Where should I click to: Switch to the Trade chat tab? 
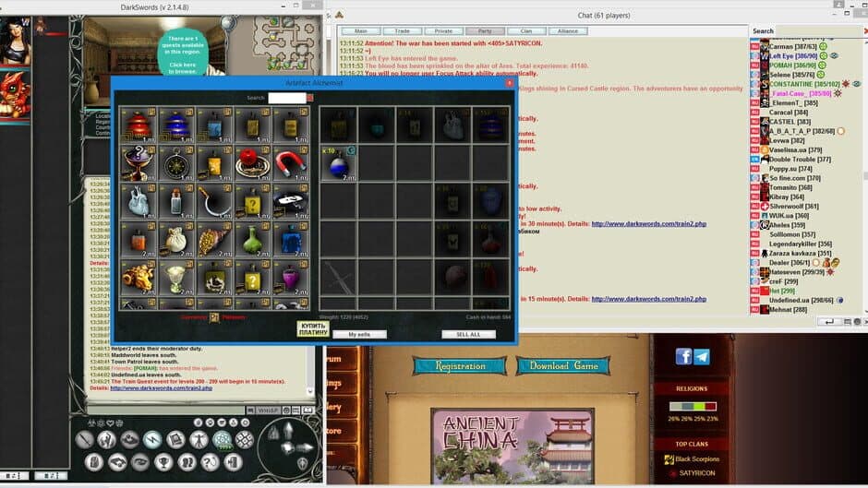(403, 31)
